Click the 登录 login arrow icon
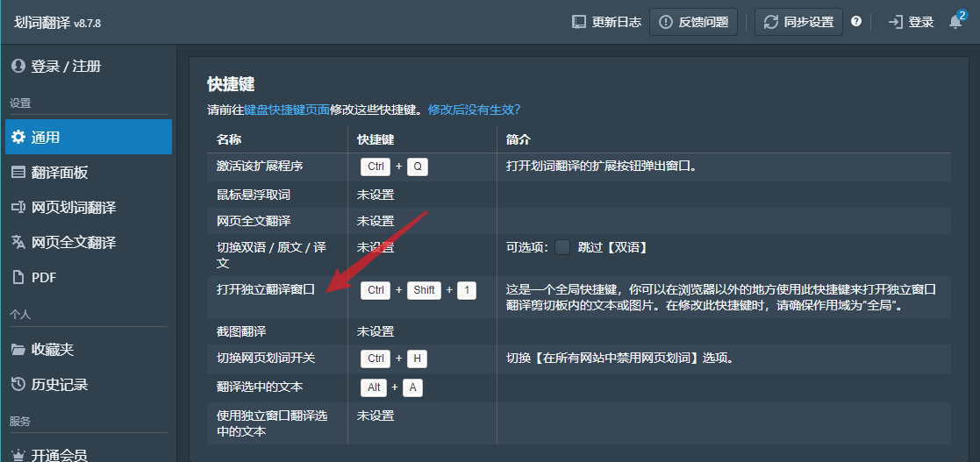This screenshot has width=980, height=462. point(896,22)
